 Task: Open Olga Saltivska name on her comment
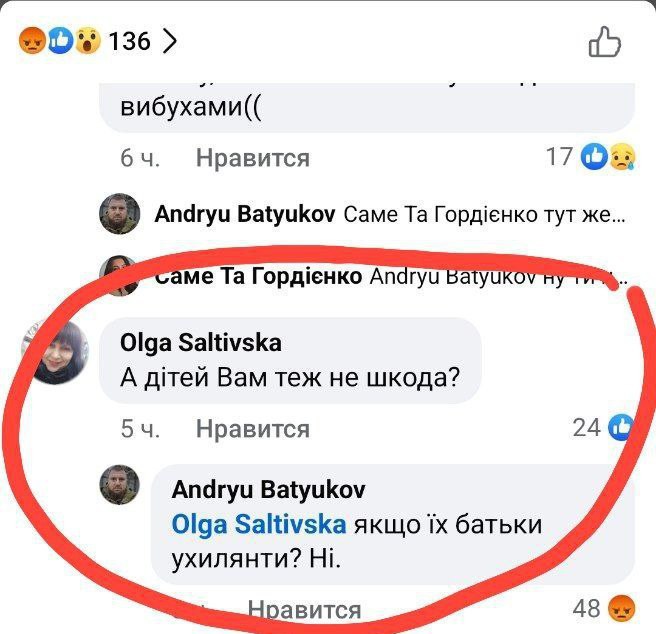(200, 343)
